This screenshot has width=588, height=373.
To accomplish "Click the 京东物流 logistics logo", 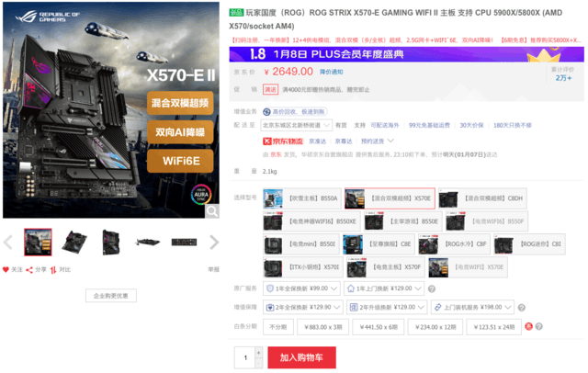I will (283, 141).
